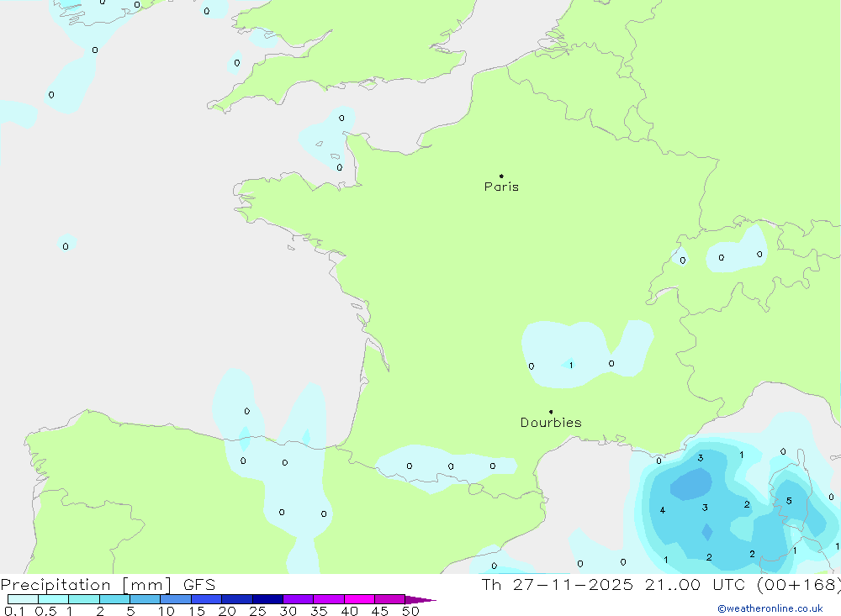
Task: Select the 30 mm purple legend swatch
Action: [x=299, y=599]
